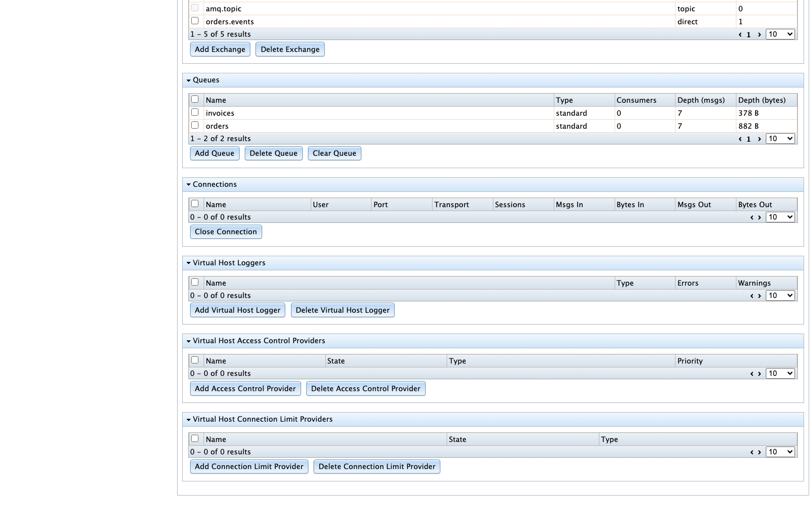Check the invoices queue checkbox
Viewport: 812px width, 508px height.
[x=195, y=112]
